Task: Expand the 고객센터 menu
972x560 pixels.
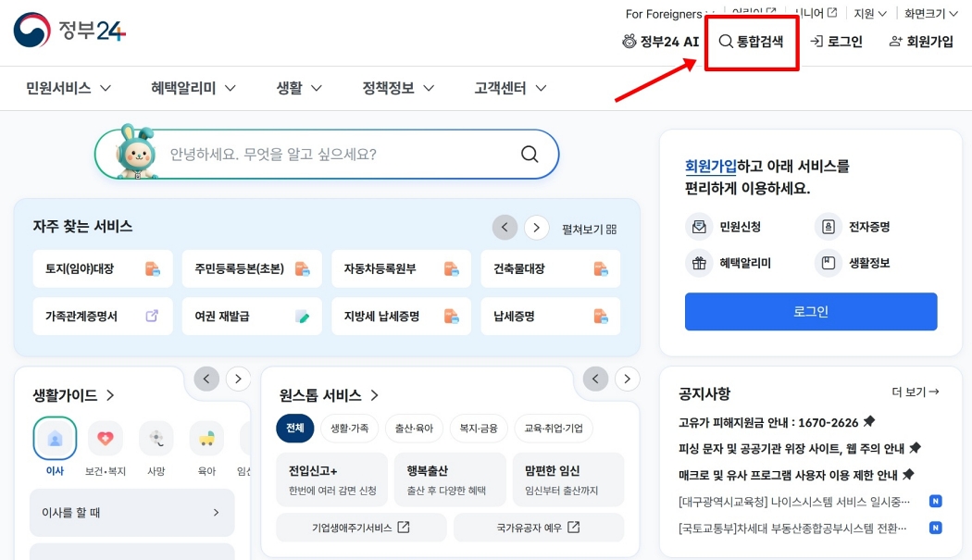Action: 510,88
